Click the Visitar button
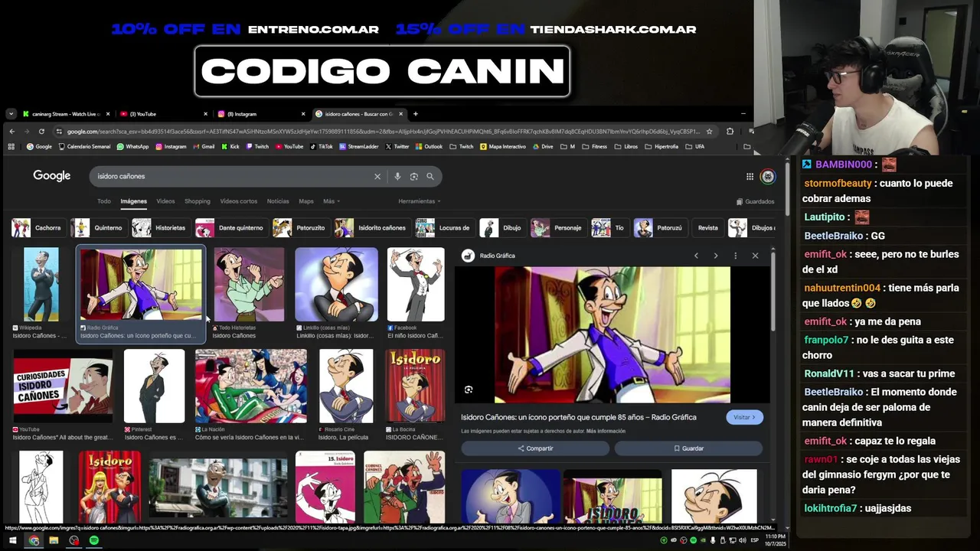The height and width of the screenshot is (551, 980). tap(744, 417)
